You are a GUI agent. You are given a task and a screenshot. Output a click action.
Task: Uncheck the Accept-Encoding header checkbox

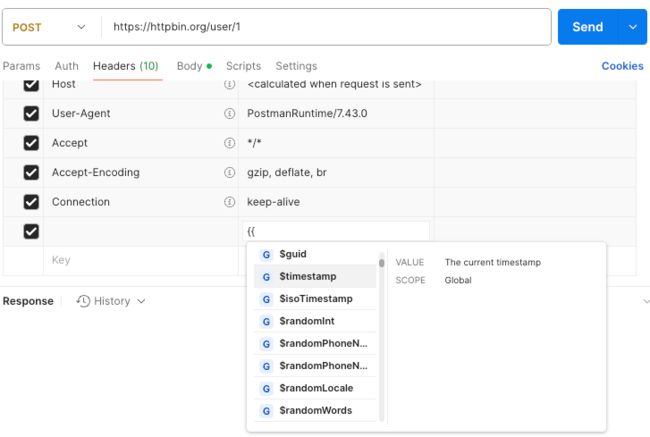[x=31, y=172]
